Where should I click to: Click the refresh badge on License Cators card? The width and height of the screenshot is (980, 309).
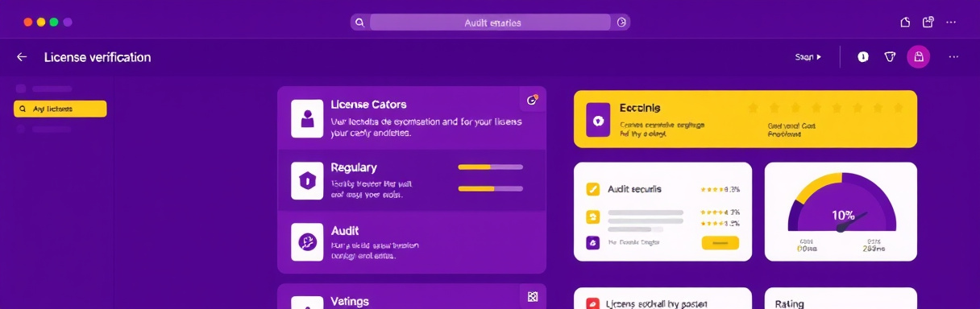pyautogui.click(x=532, y=100)
